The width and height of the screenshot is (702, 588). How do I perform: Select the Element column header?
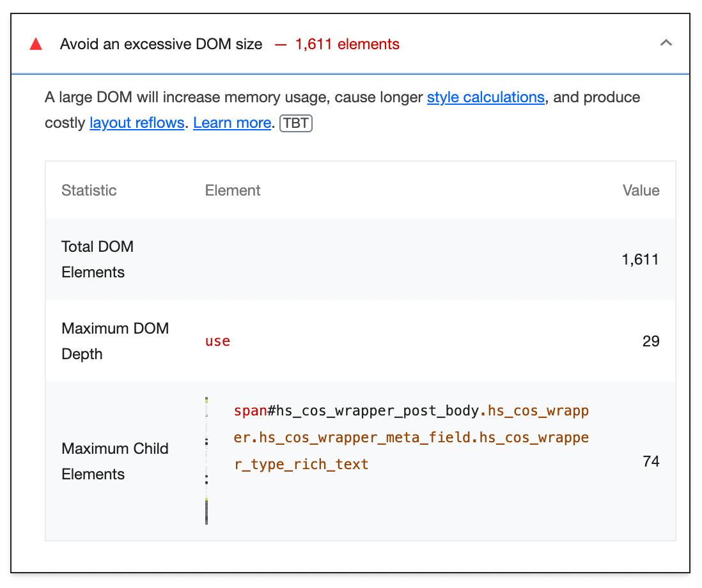tap(232, 190)
